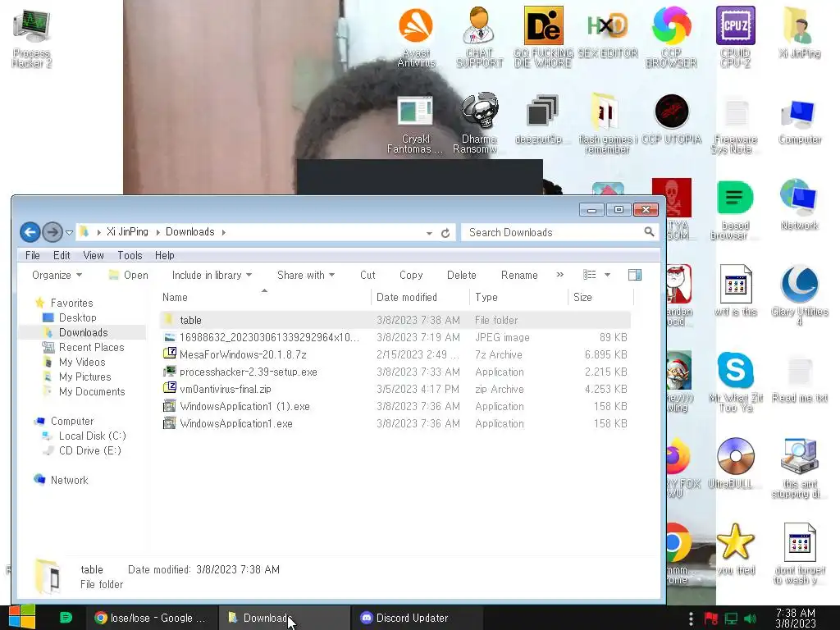Open Windows Start button on taskbar

click(x=22, y=618)
